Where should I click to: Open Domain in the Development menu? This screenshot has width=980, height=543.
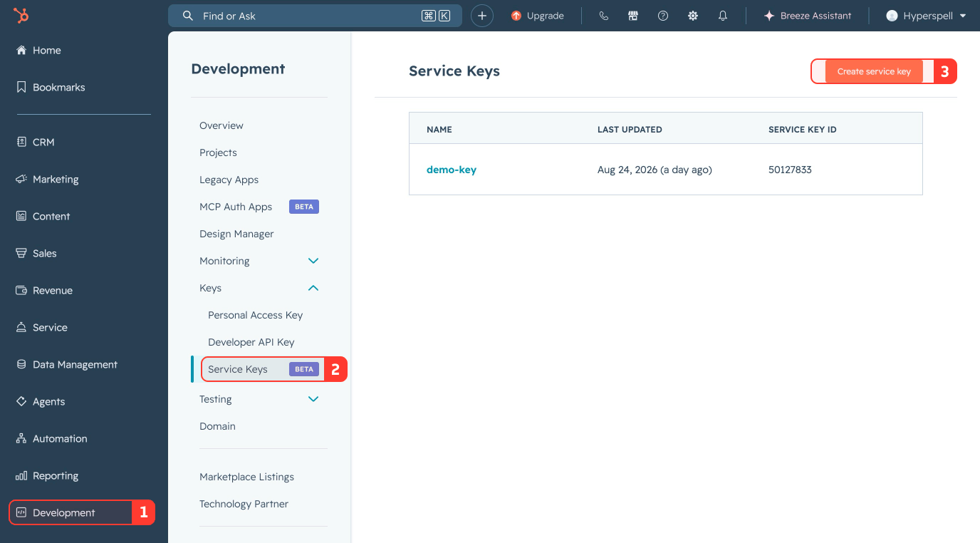point(217,426)
